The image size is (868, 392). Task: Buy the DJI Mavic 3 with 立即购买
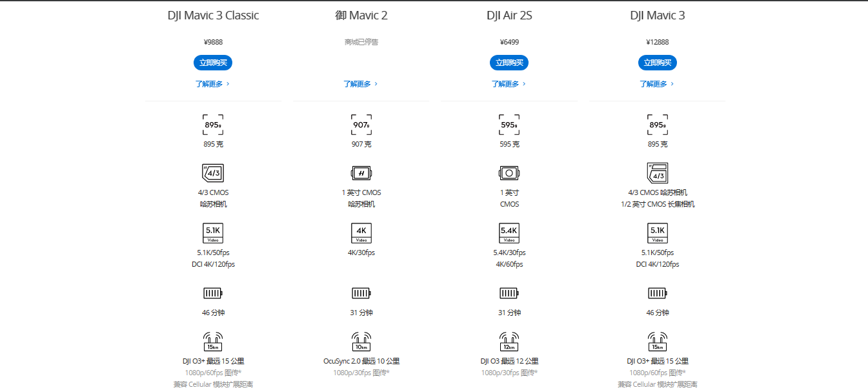tap(658, 63)
